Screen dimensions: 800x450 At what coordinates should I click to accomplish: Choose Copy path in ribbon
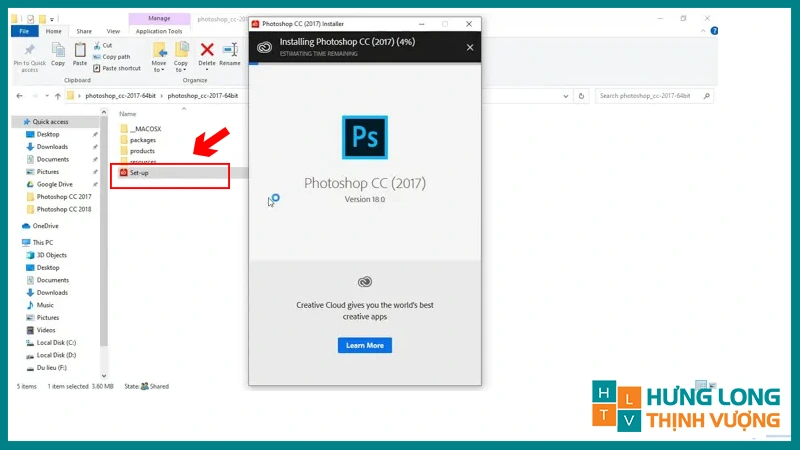coord(112,57)
